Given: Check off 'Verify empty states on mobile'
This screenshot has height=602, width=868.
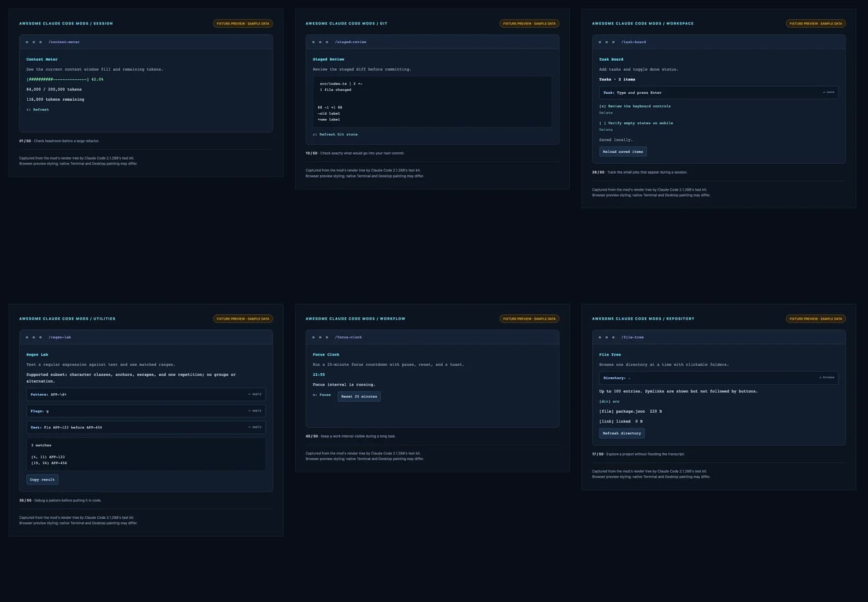Looking at the screenshot, I should tap(636, 123).
